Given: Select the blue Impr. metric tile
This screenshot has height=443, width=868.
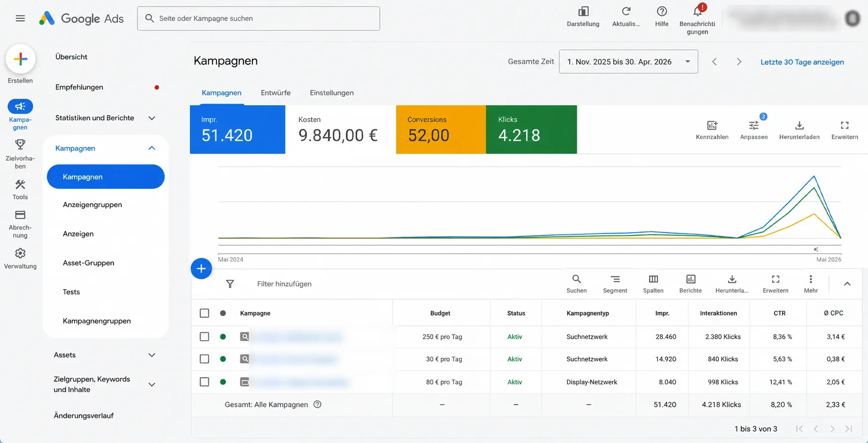Looking at the screenshot, I should pos(237,130).
